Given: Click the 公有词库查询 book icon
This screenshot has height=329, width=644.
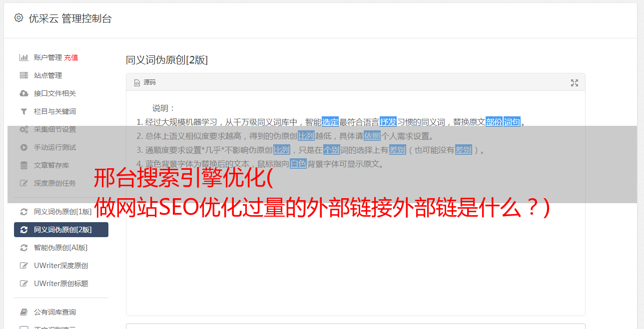Looking at the screenshot, I should click(x=23, y=312).
